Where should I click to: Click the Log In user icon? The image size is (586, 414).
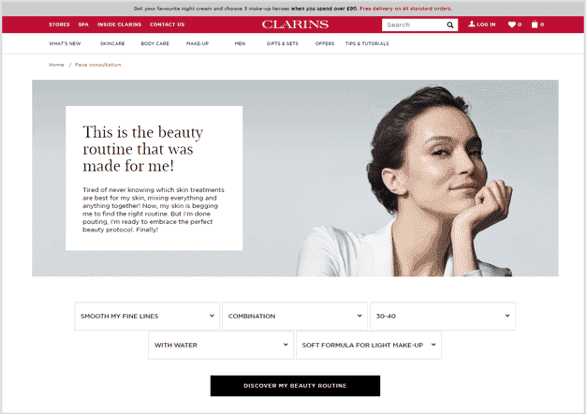(472, 24)
